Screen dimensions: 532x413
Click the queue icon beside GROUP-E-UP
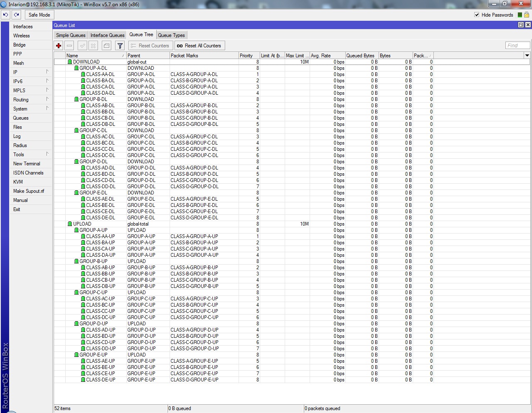[x=76, y=355]
